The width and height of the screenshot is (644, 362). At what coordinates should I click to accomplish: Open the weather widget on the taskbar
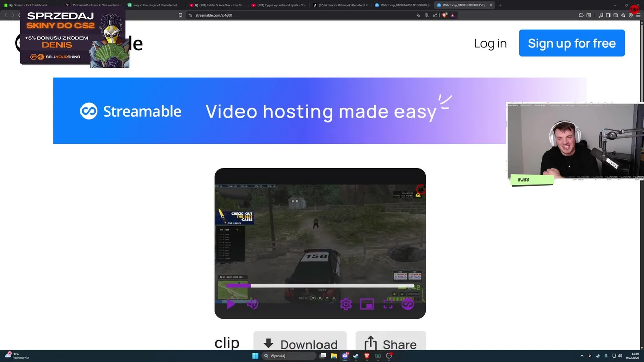[16, 356]
